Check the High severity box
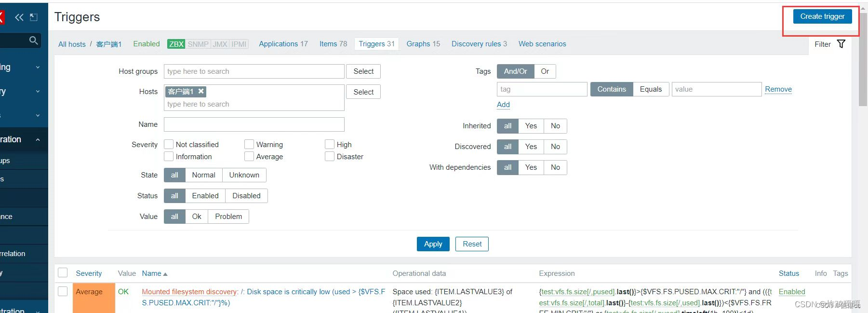Image resolution: width=868 pixels, height=313 pixels. (x=330, y=144)
